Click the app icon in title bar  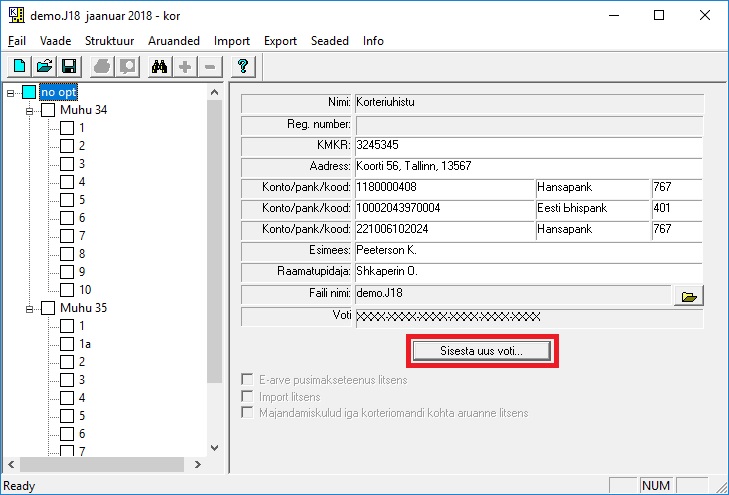point(16,15)
